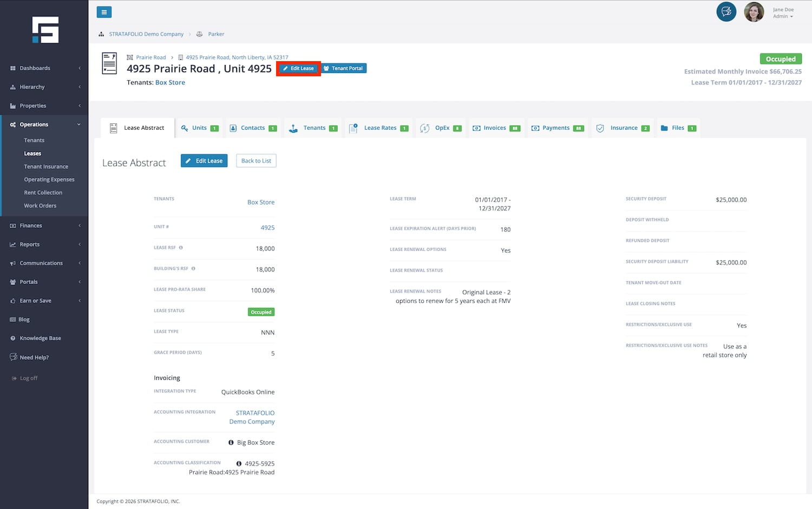Screen dimensions: 812x509
Task: Click the info icon beside Building's RSF
Action: click(x=193, y=269)
